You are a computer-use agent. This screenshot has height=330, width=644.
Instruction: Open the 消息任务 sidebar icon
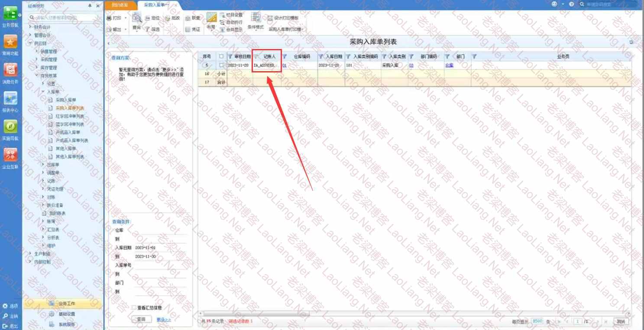10,70
